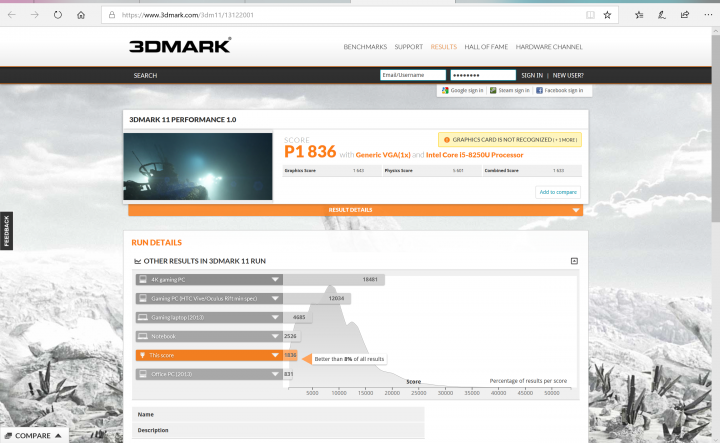Click the Compare bar stack icon
Viewport: 720px width, 443px height.
click(8, 436)
